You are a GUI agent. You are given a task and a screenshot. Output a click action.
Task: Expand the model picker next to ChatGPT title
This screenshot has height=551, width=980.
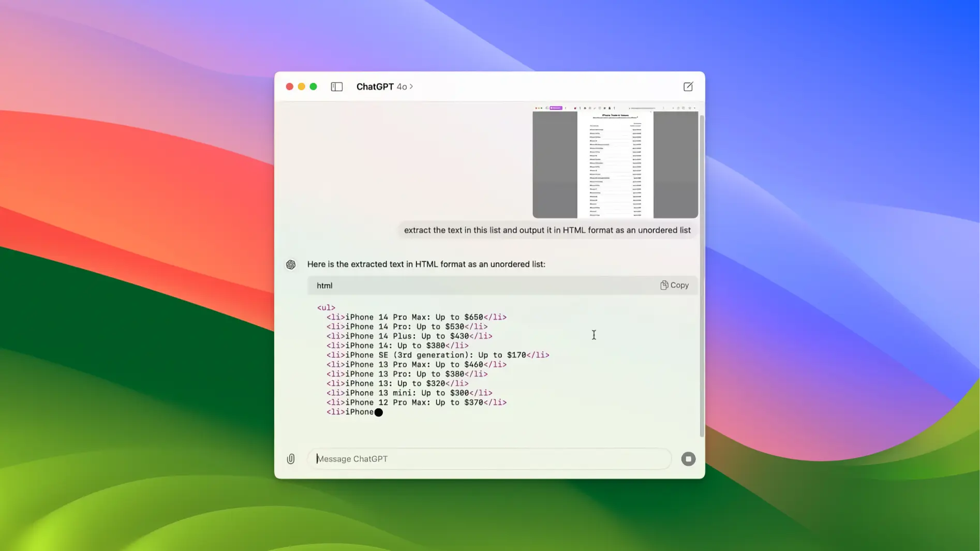pos(403,86)
